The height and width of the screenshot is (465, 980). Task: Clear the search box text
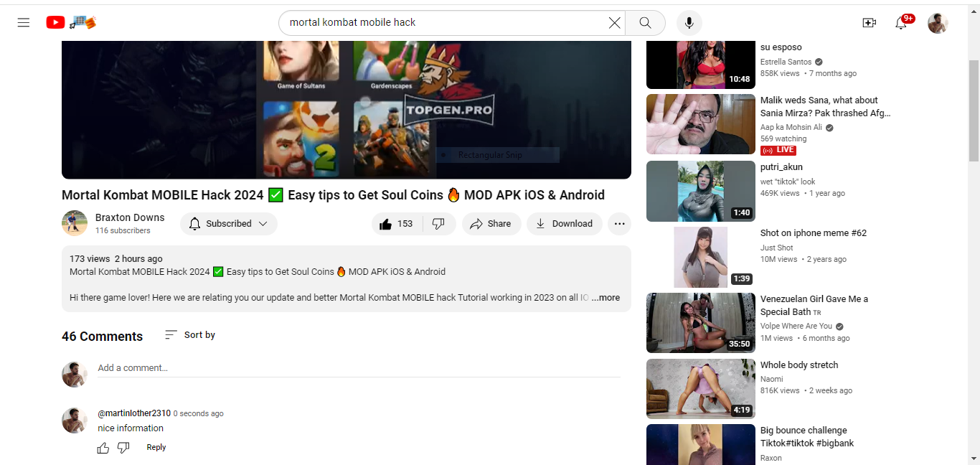pyautogui.click(x=614, y=22)
